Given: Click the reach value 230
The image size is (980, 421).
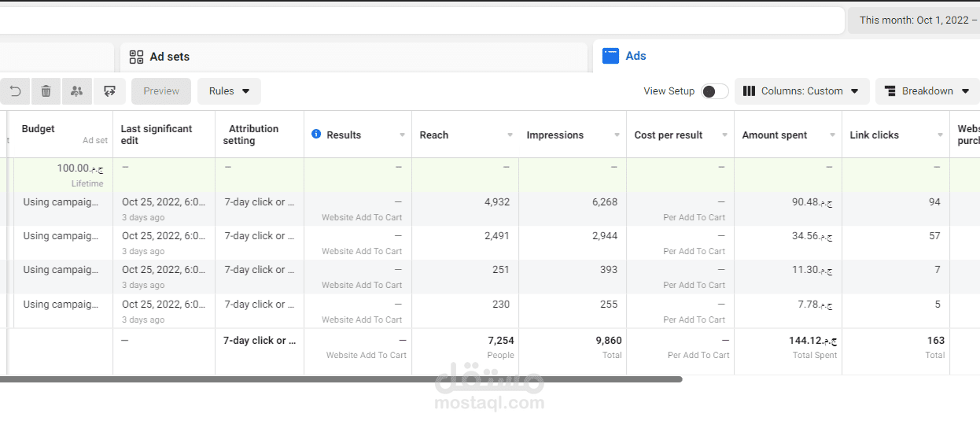Looking at the screenshot, I should [501, 305].
